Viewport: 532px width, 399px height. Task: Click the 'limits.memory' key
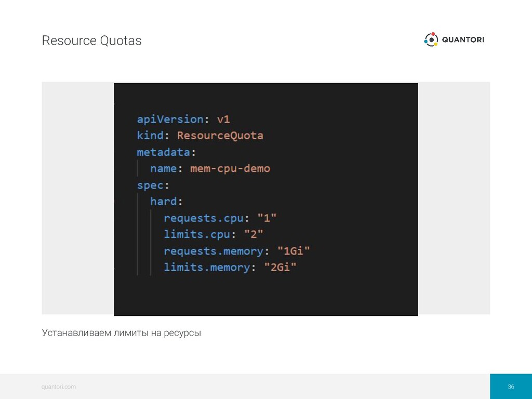[207, 267]
